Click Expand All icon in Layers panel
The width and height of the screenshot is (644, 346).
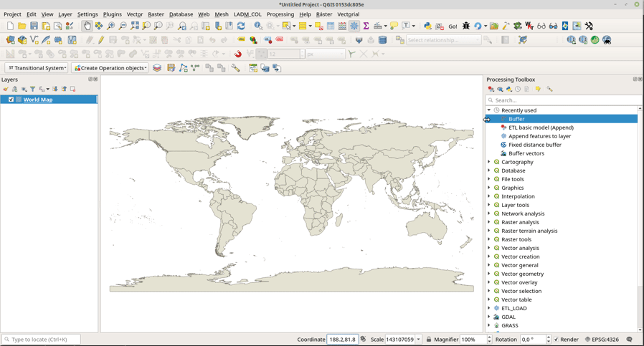[x=55, y=89]
